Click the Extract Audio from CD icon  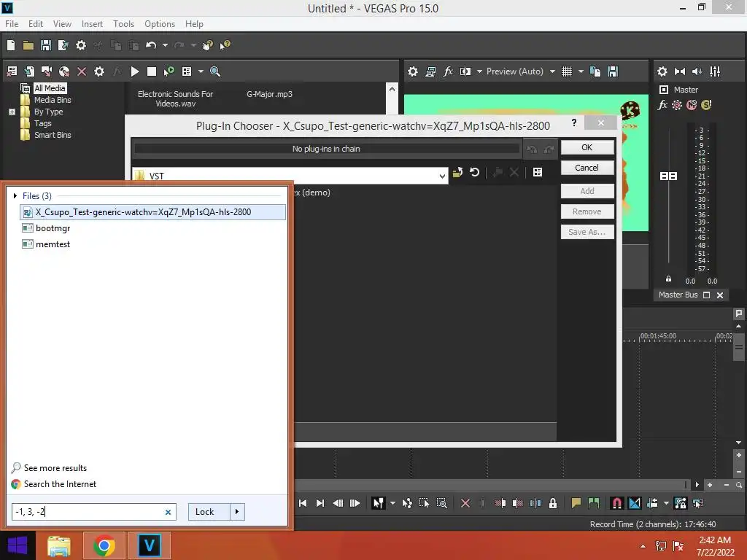(64, 71)
